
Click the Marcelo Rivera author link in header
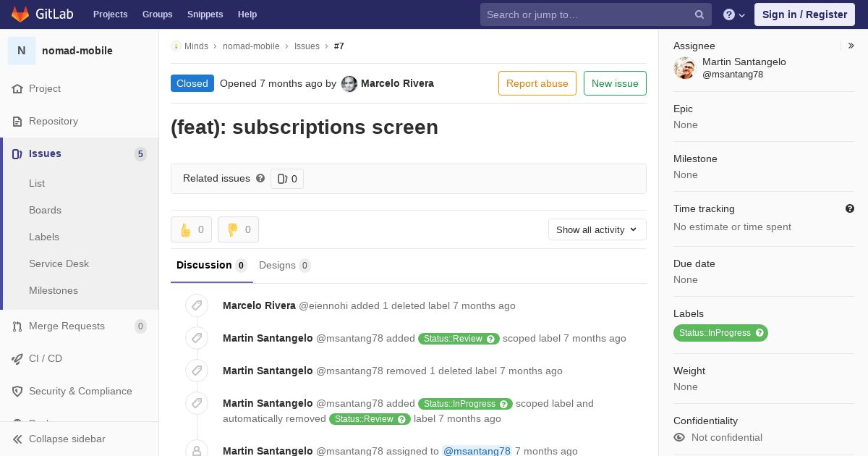coord(397,83)
